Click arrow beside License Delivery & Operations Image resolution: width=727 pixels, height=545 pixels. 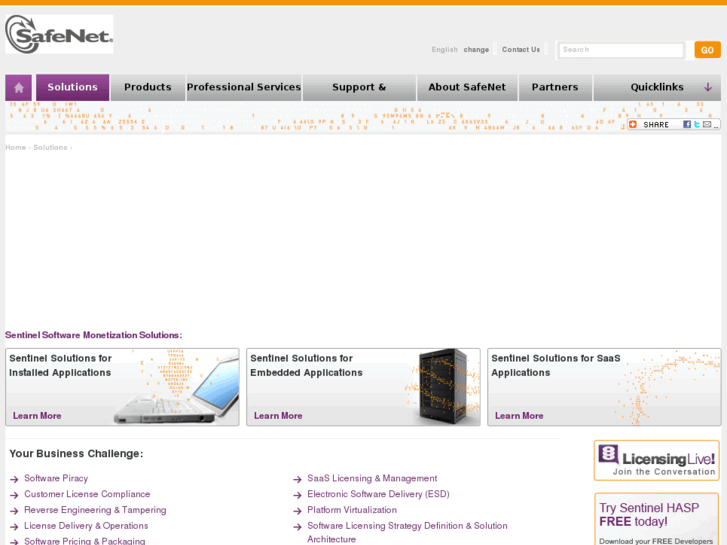[14, 526]
